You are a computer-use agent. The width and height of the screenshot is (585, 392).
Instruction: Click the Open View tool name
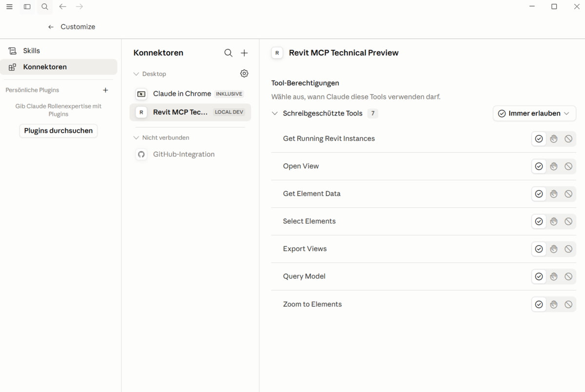pyautogui.click(x=301, y=166)
